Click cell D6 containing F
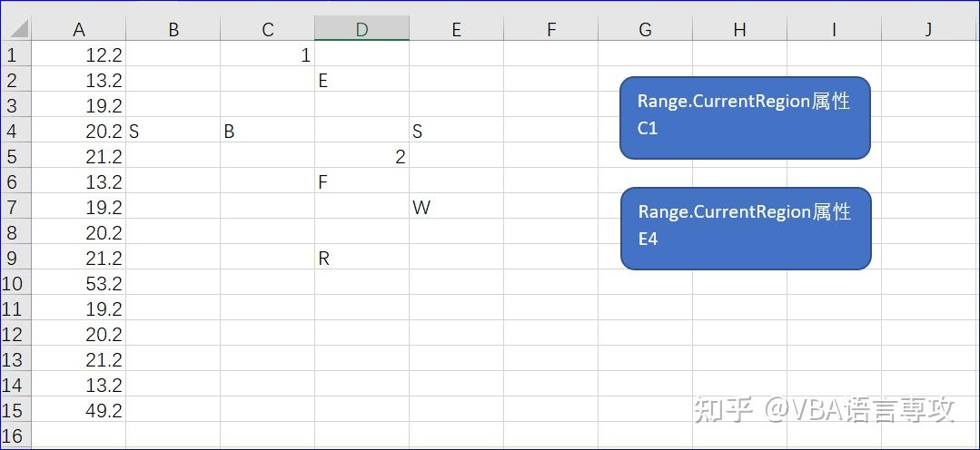 [361, 182]
